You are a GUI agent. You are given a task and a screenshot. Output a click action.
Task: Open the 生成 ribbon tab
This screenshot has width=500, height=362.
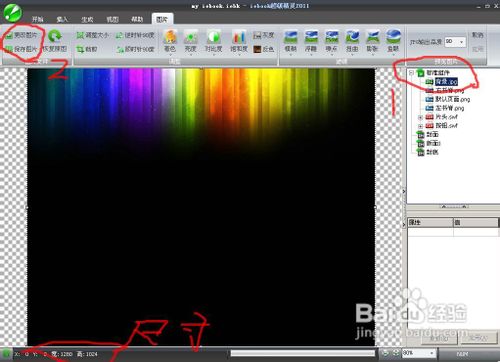coord(87,19)
